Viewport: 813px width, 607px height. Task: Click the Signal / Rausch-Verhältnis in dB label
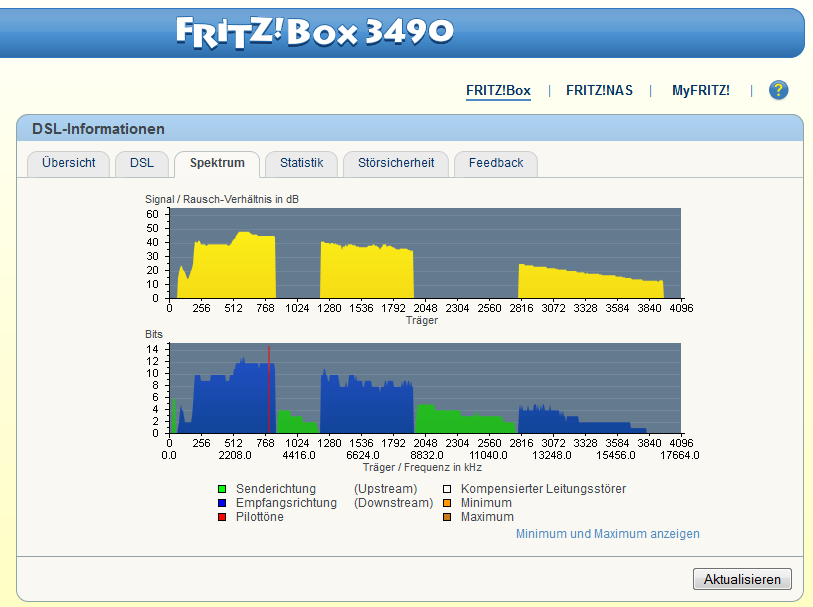click(x=222, y=200)
